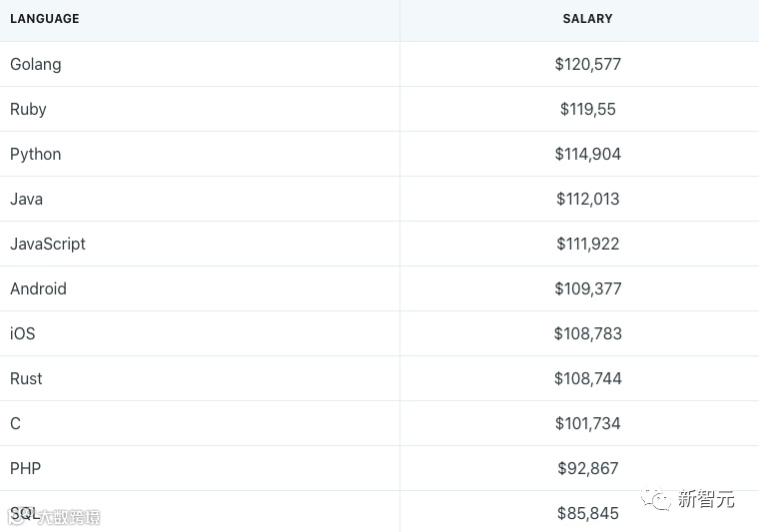This screenshot has height=532, width=759.
Task: Click the LANGUAGE column header
Action: pyautogui.click(x=45, y=19)
